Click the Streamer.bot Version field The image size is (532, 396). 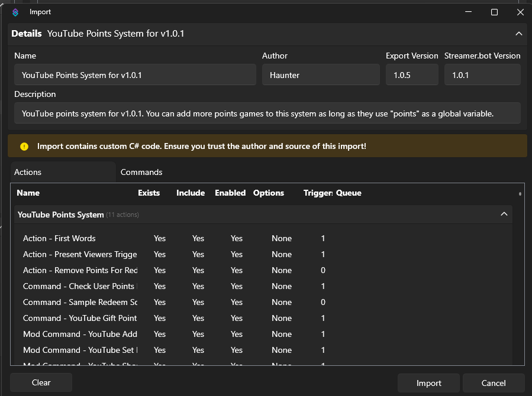click(482, 75)
